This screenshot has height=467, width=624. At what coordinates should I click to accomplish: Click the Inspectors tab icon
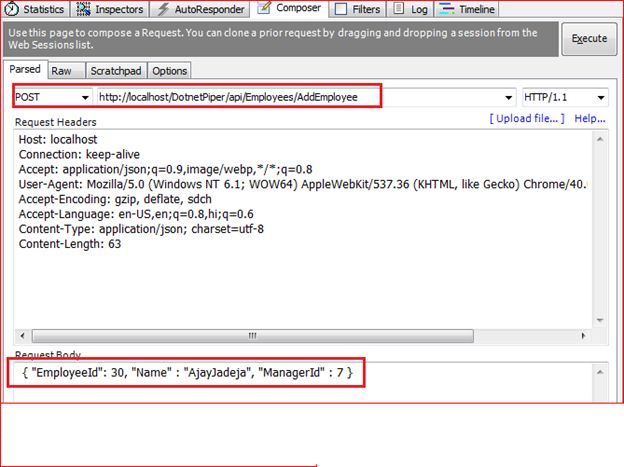tap(83, 9)
